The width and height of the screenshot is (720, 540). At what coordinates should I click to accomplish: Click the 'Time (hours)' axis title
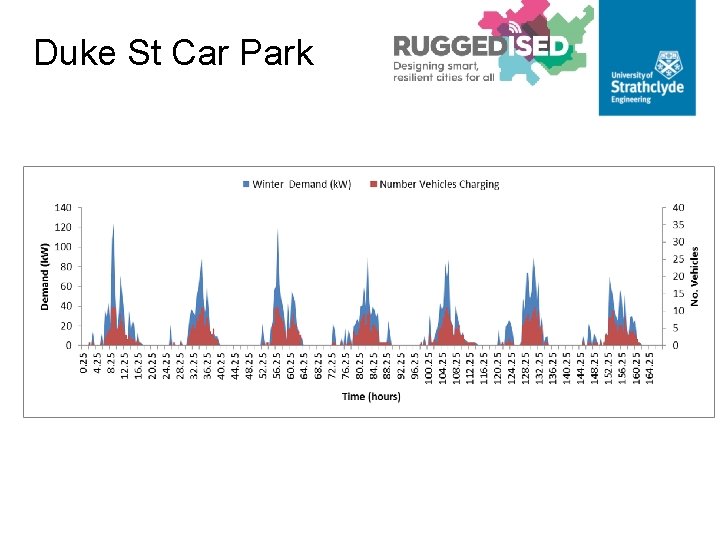(371, 396)
